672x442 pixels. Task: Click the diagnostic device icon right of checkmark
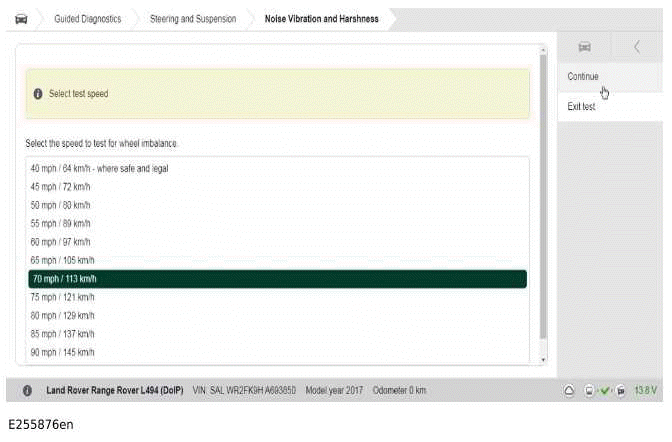click(620, 390)
